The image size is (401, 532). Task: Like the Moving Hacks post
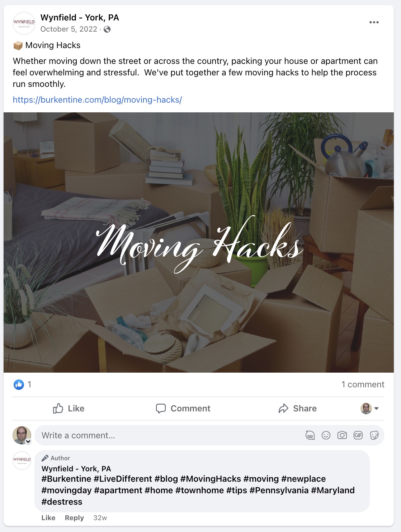pyautogui.click(x=69, y=409)
